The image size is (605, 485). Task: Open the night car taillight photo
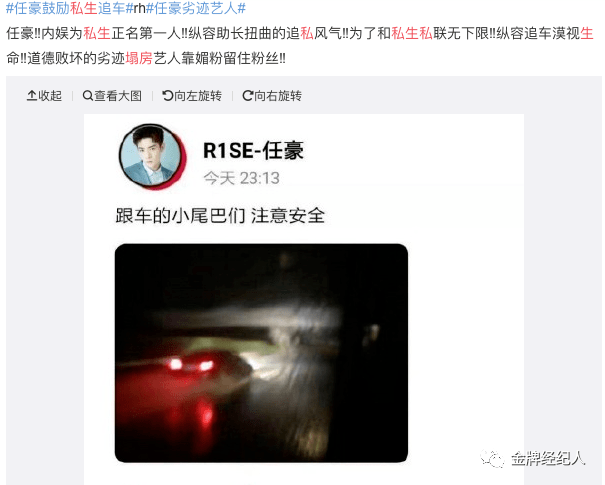261,353
